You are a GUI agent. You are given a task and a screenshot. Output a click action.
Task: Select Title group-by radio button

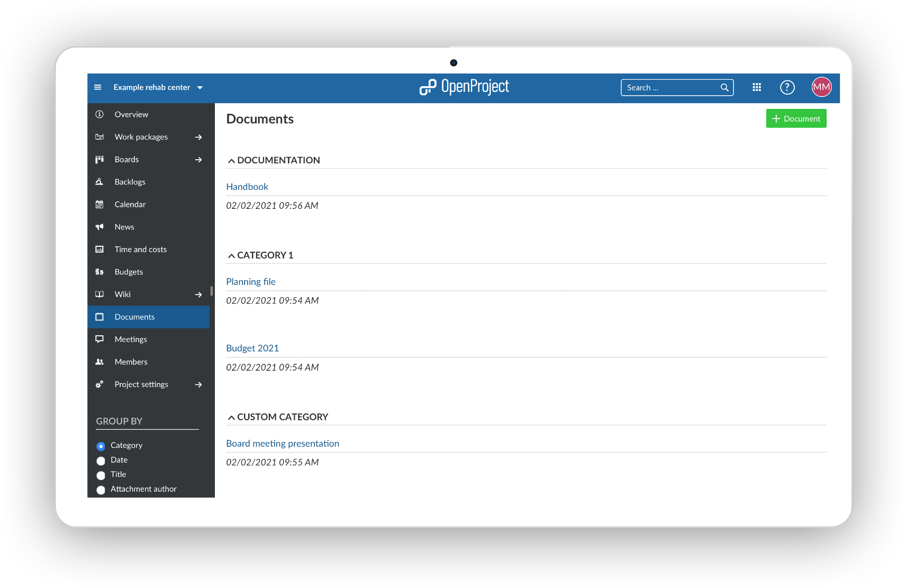click(101, 475)
